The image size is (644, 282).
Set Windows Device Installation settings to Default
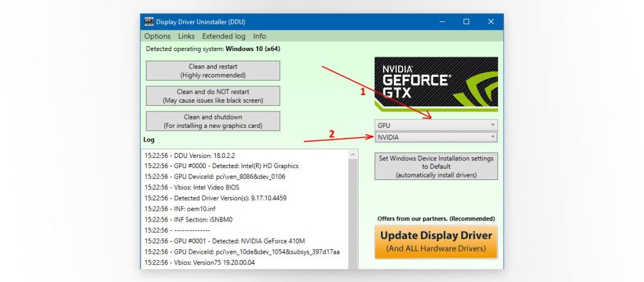pos(436,166)
